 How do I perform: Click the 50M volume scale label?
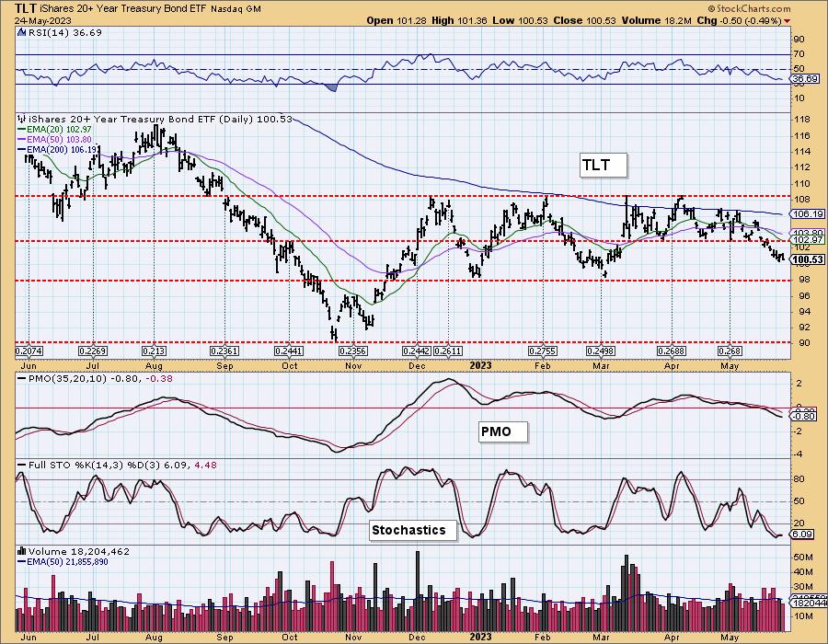pyautogui.click(x=803, y=558)
